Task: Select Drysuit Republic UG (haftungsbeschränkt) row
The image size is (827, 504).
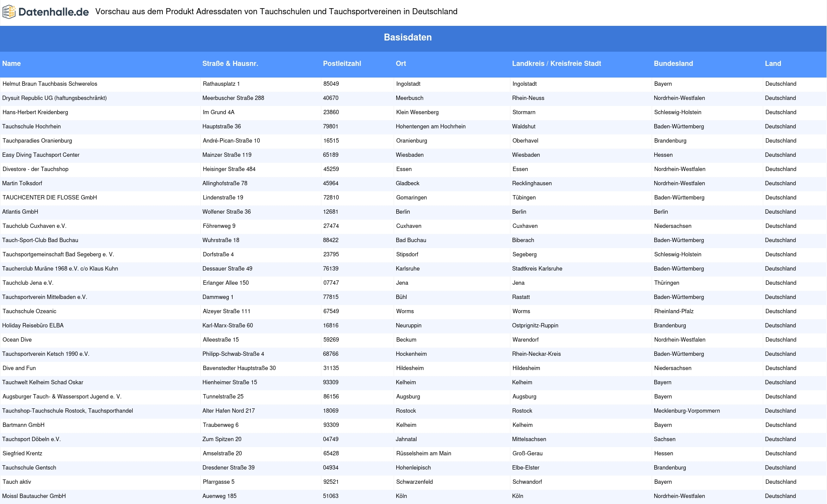Action: 54,98
